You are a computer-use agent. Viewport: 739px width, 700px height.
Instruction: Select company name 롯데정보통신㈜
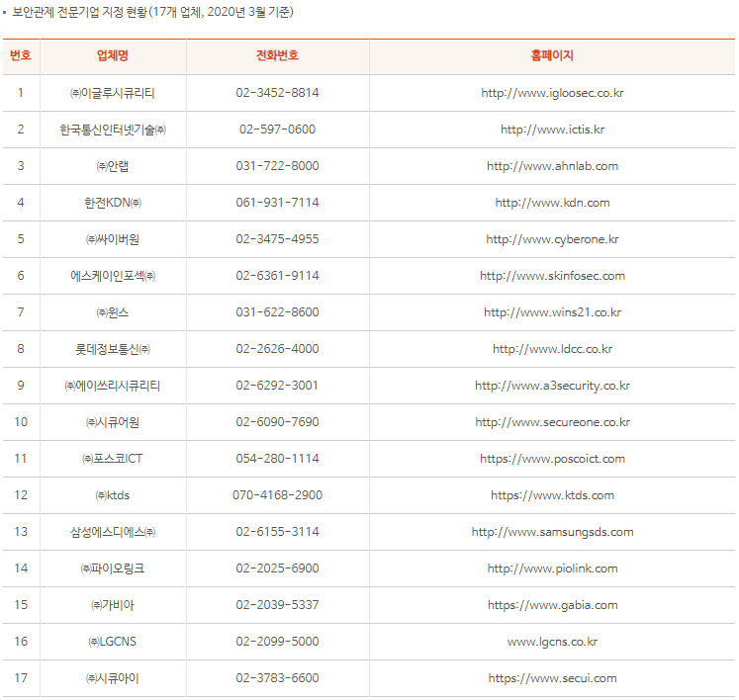coord(113,349)
